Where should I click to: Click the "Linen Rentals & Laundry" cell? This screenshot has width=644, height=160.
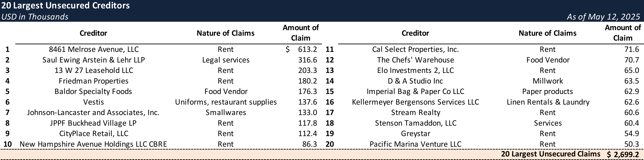(x=548, y=102)
